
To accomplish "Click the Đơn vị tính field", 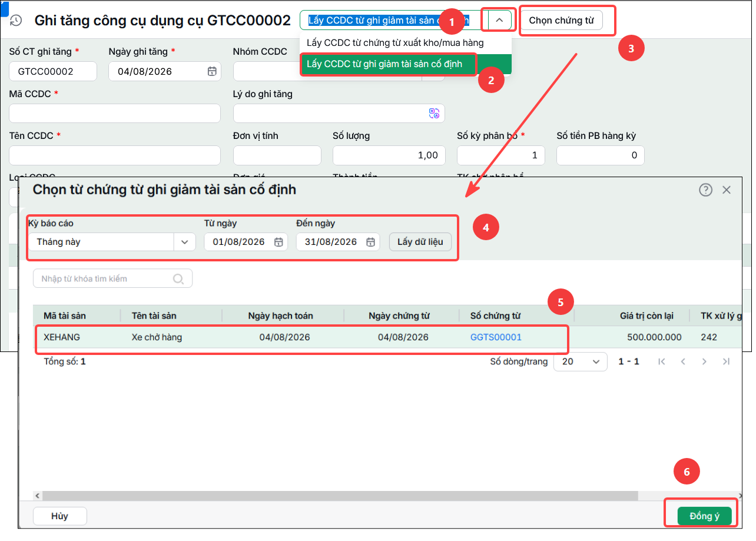I will click(x=277, y=155).
